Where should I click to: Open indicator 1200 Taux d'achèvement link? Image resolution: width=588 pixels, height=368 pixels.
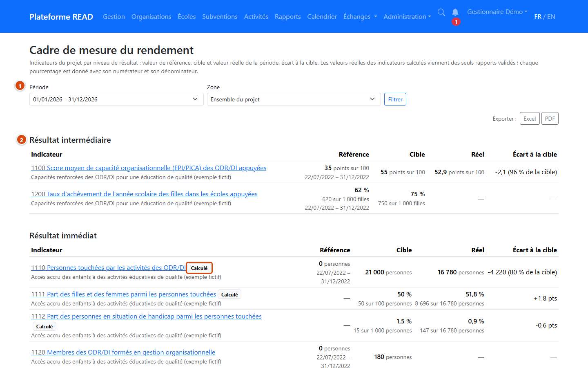pos(144,194)
